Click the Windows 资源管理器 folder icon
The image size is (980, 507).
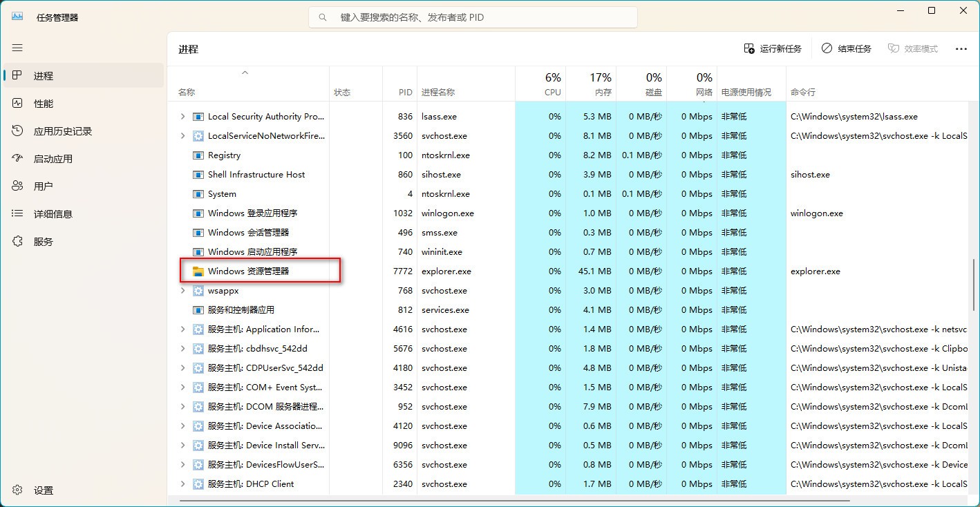198,271
